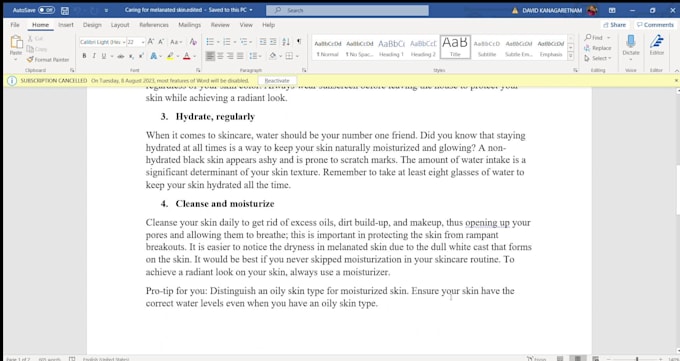
Task: Click the vertical scrollbar thumb
Action: coord(678,190)
